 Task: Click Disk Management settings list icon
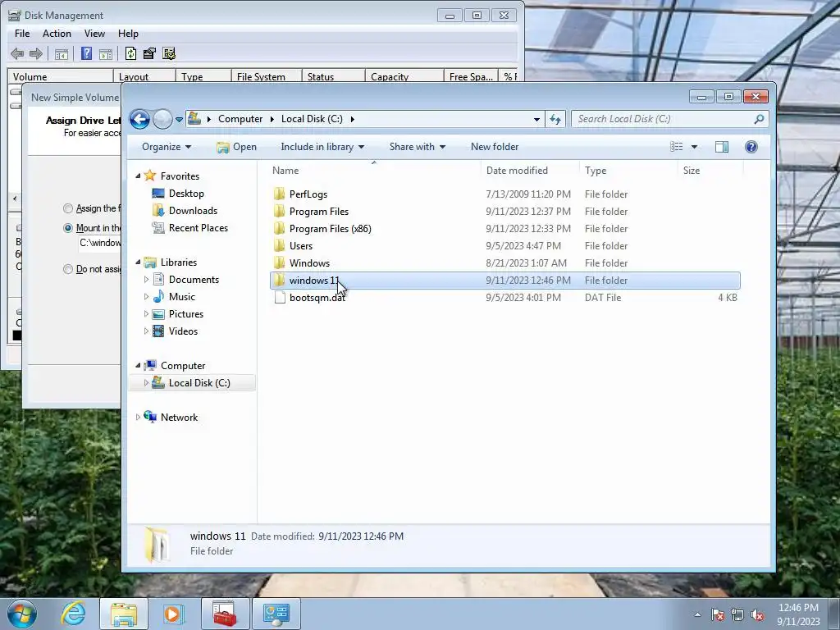pos(169,53)
